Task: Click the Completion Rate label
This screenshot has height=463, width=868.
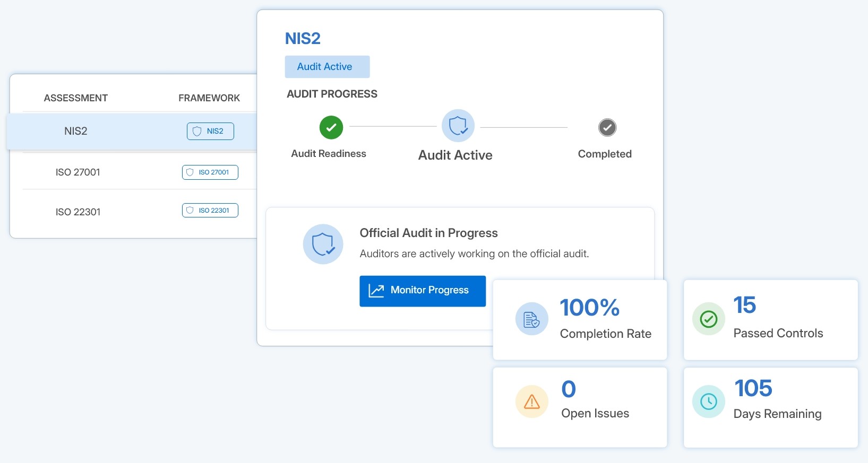Action: 606,334
